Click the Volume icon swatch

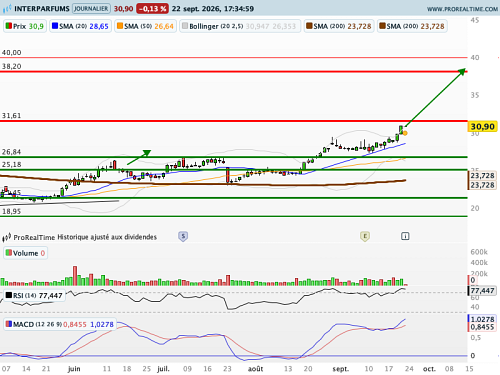click(x=9, y=253)
